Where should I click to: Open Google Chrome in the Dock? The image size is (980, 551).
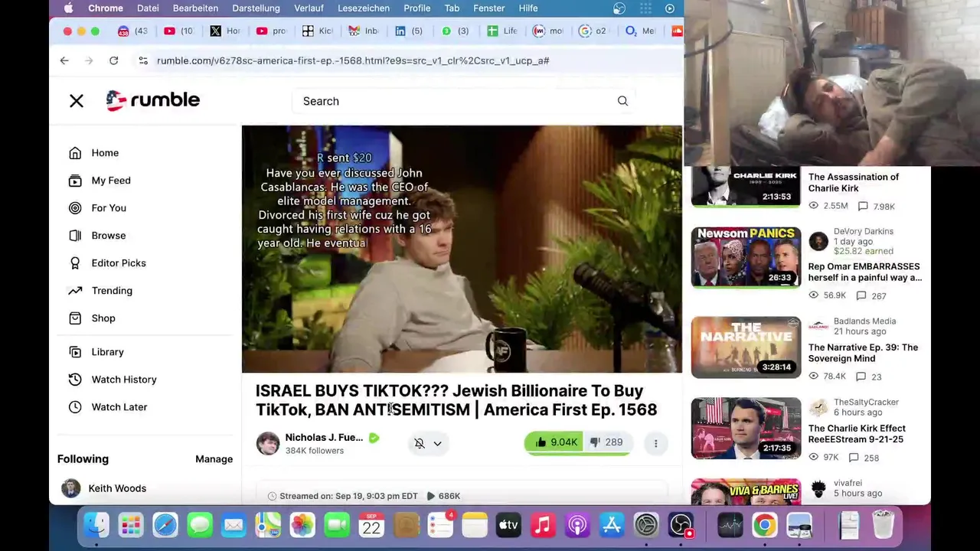(x=764, y=525)
